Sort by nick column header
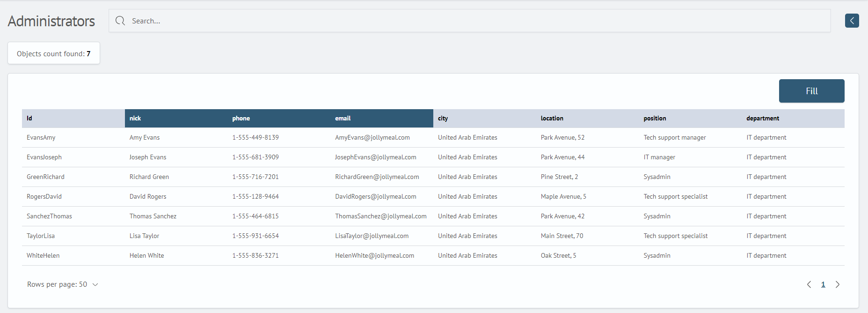This screenshot has width=868, height=313. (x=176, y=118)
